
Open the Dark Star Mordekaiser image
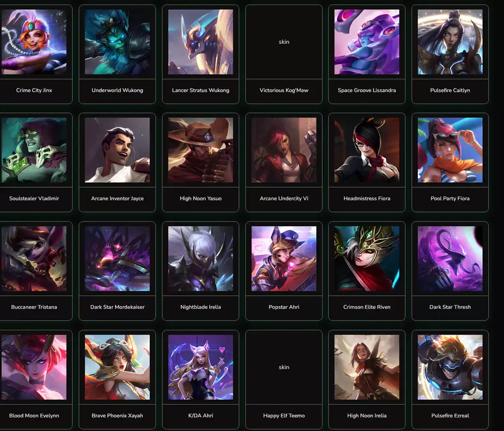(x=117, y=259)
